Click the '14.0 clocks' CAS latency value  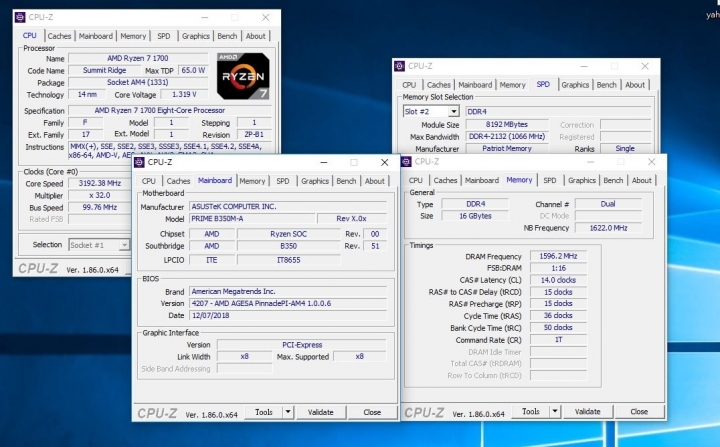tap(558, 280)
